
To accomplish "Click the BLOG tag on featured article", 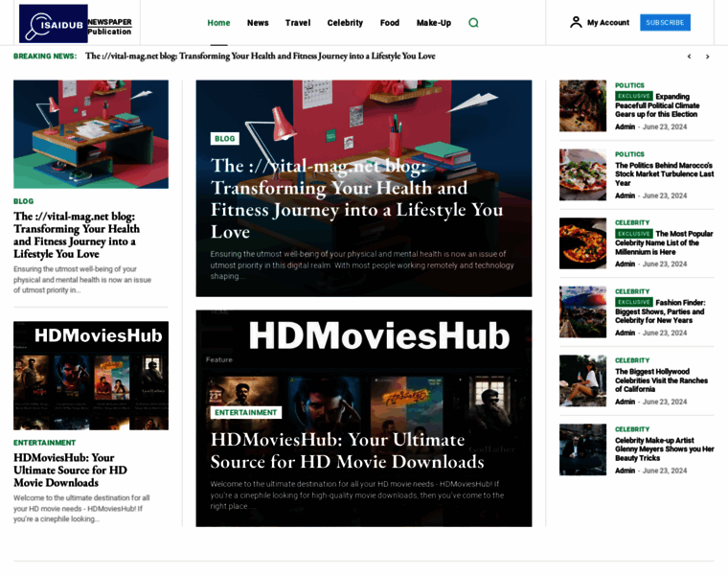I will 225,139.
